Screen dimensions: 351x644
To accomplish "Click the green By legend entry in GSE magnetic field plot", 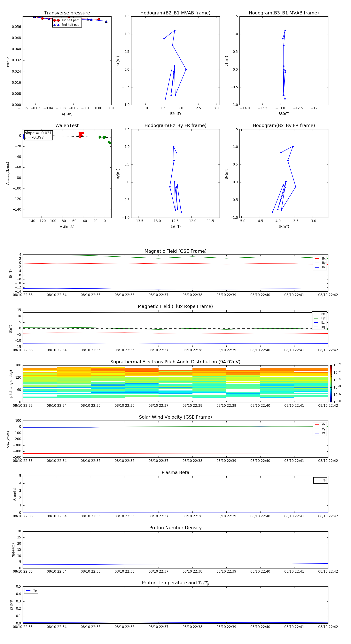I will [320, 263].
